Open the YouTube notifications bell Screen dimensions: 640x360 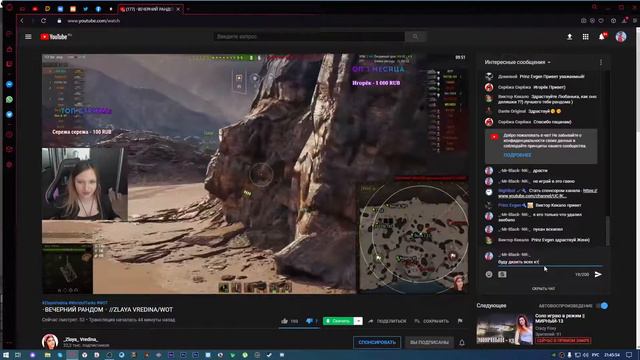coord(602,37)
